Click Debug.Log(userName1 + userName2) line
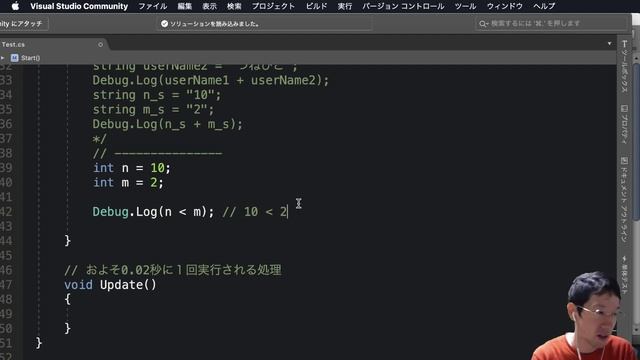This screenshot has height=360, width=640. pos(211,80)
